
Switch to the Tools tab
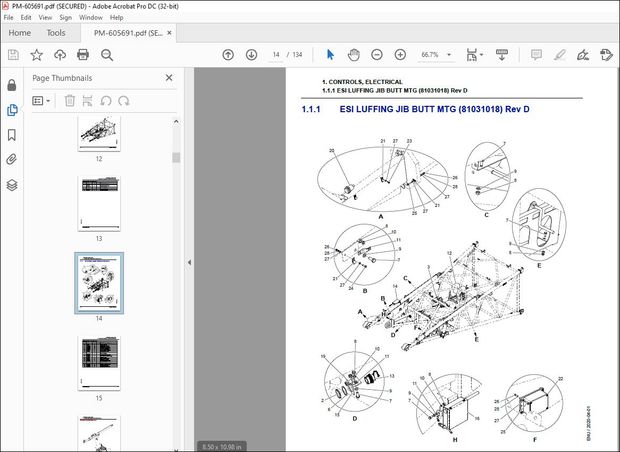tap(56, 32)
